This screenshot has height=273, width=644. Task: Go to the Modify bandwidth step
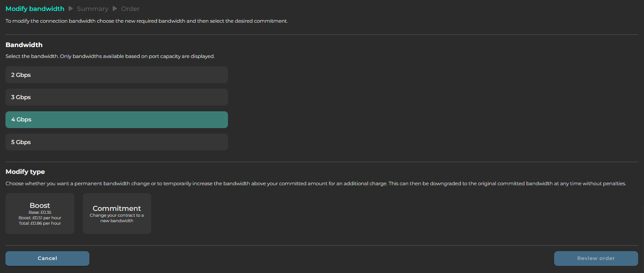pyautogui.click(x=35, y=9)
